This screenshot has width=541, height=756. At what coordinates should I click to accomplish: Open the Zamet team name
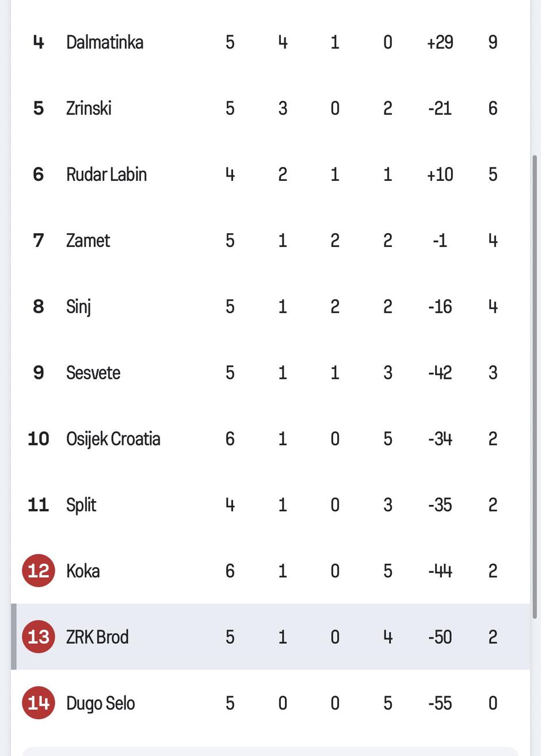pyautogui.click(x=88, y=240)
